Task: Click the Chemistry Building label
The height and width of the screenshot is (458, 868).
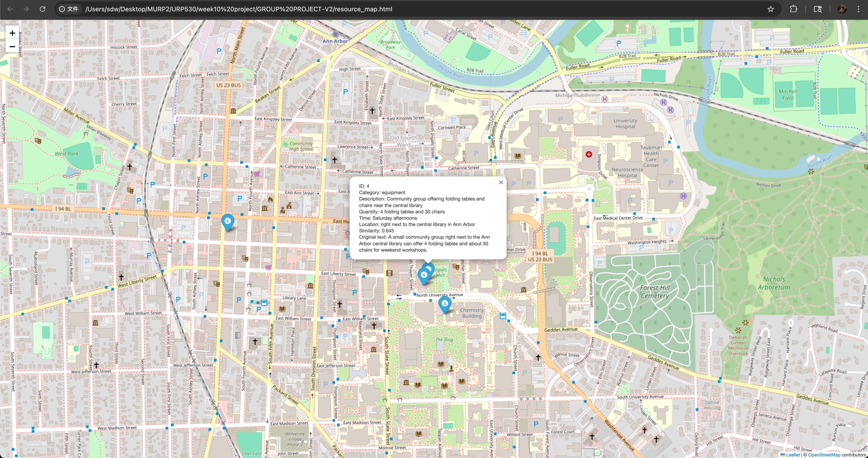Action: pos(472,313)
